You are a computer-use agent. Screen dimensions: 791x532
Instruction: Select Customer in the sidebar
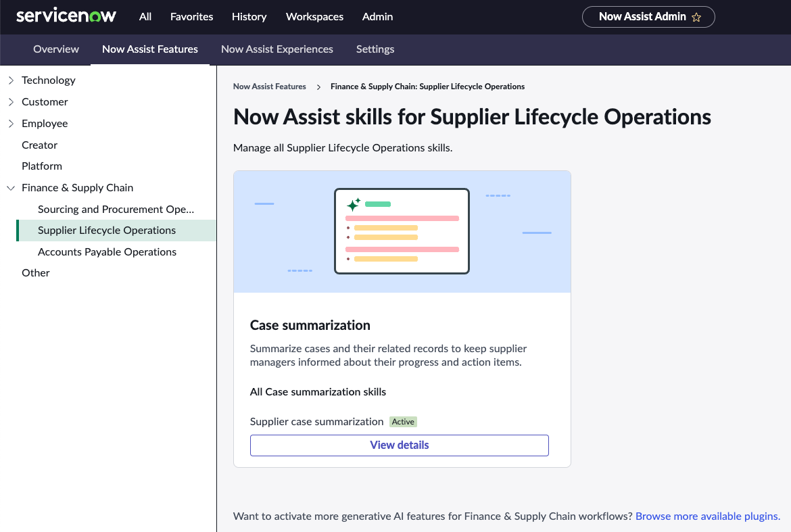[45, 102]
